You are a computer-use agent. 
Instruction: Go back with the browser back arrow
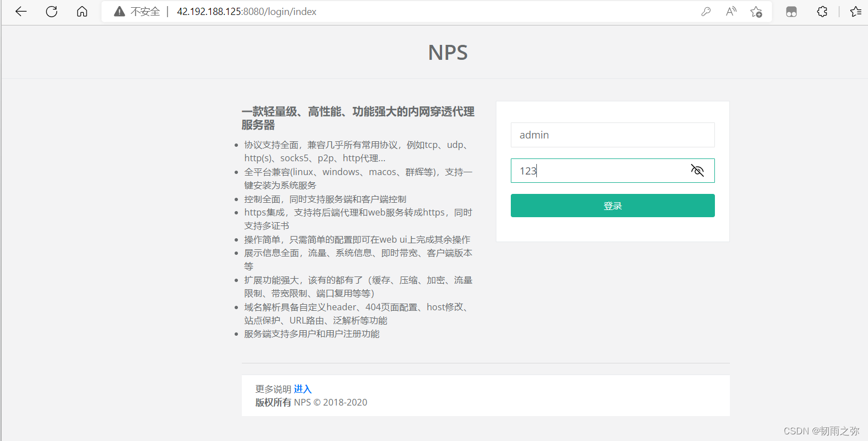(21, 12)
